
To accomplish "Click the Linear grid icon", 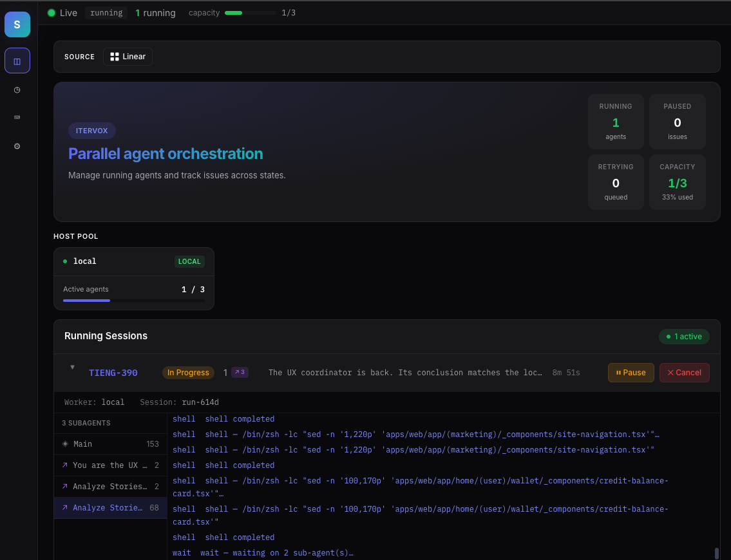I will point(114,57).
